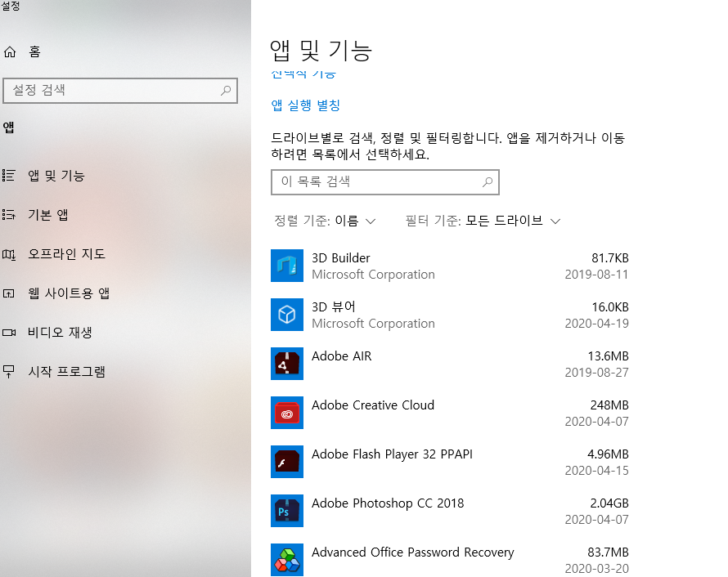
Task: Click the 웹 사이트용 앱 icon
Action: coord(9,293)
